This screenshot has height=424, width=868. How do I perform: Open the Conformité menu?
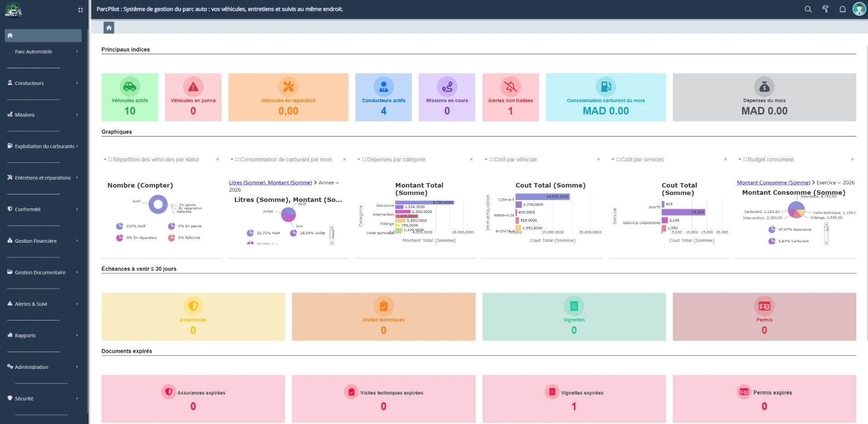pyautogui.click(x=43, y=209)
